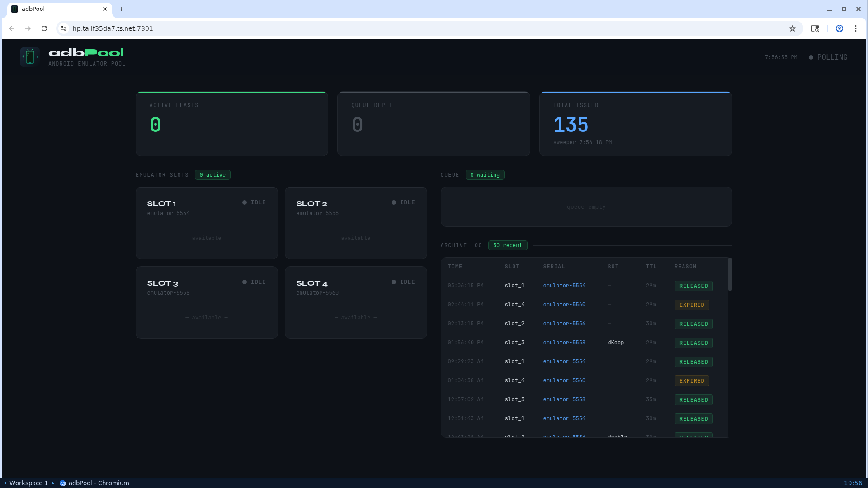Viewport: 868px width, 488px height.
Task: Toggle the '0 active' badge next to Emulator Slots
Action: [212, 175]
